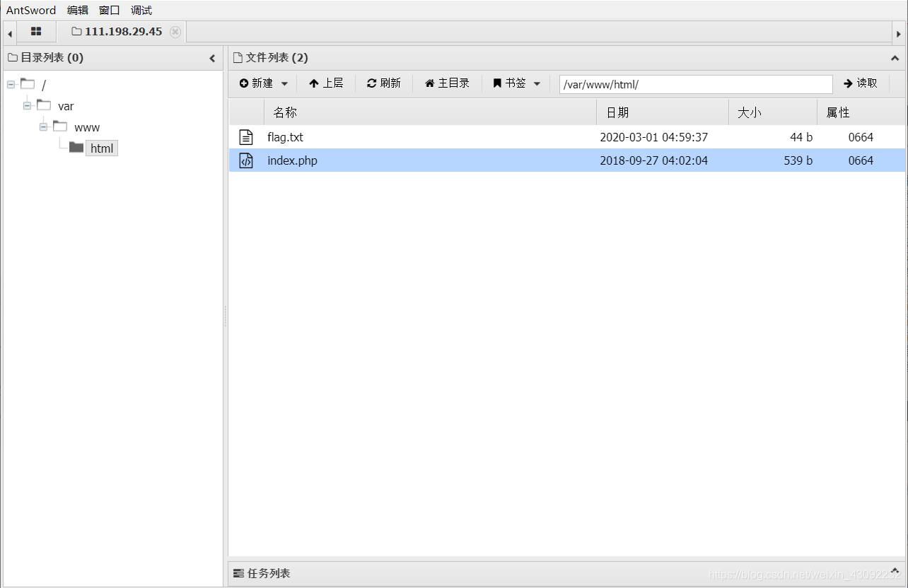Select the index.php file name
This screenshot has height=588, width=908.
292,160
